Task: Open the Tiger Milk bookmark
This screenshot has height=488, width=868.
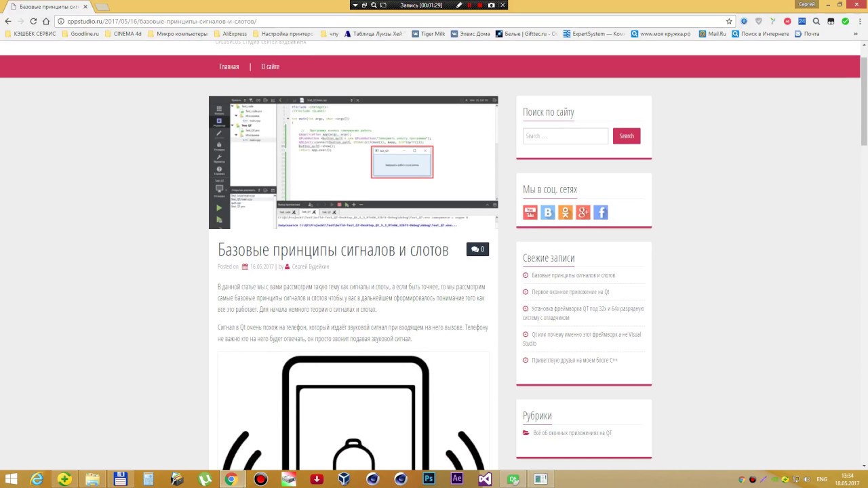Action: [428, 33]
